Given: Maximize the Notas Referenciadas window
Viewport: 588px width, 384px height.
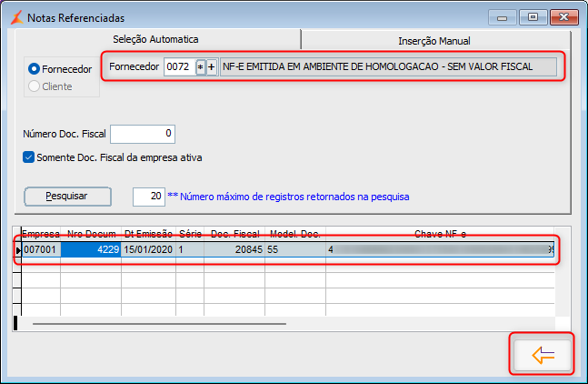Looking at the screenshot, I should pos(533,17).
